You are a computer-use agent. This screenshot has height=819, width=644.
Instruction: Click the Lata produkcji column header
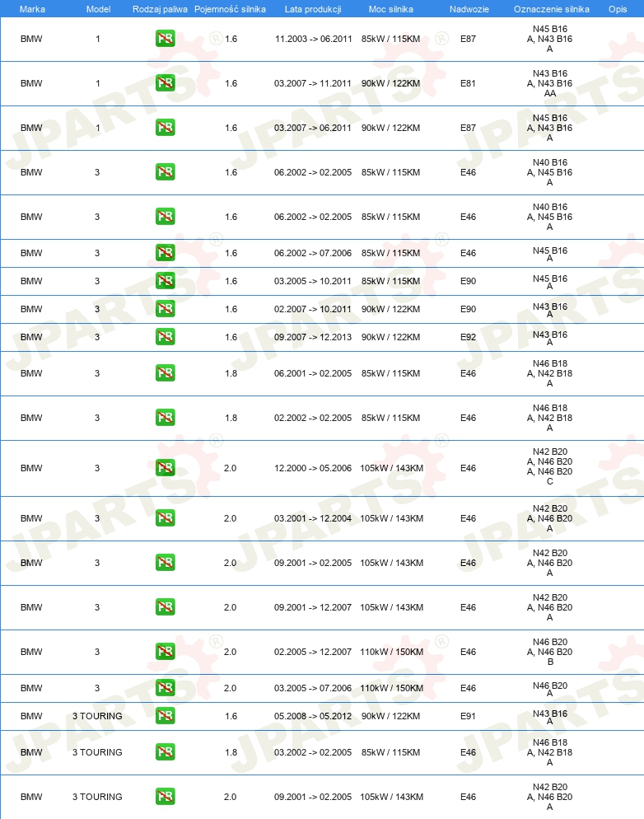pos(313,9)
